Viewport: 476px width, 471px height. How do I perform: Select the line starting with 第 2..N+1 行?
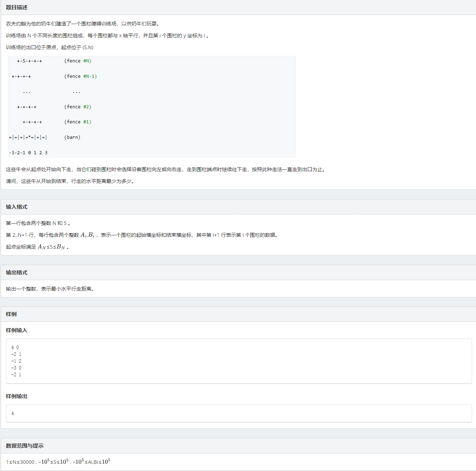[x=142, y=235]
